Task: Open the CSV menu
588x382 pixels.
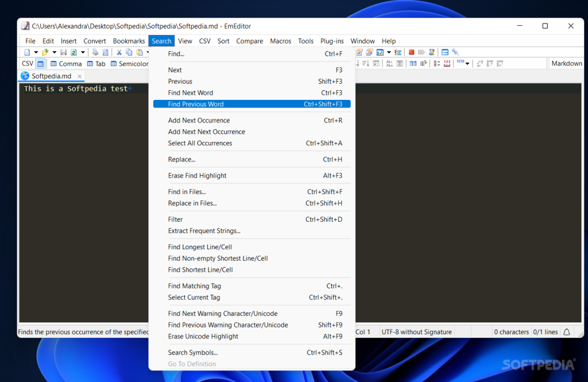Action: pyautogui.click(x=205, y=41)
